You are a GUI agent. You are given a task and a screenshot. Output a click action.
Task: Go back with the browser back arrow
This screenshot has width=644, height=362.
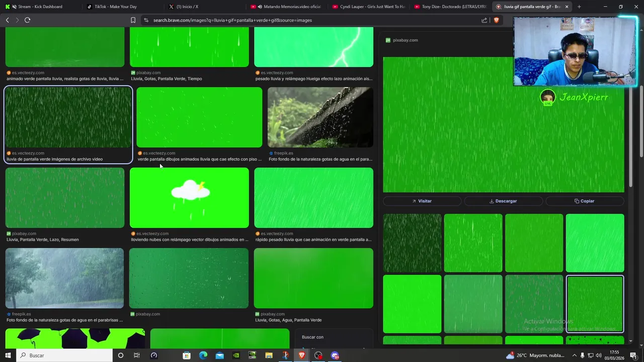point(7,20)
